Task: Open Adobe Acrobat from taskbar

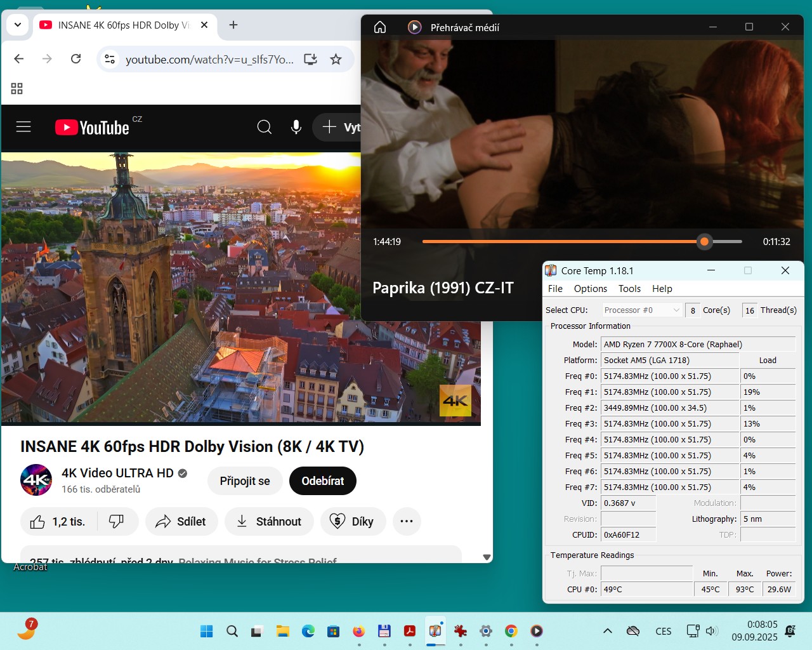Action: [x=410, y=631]
